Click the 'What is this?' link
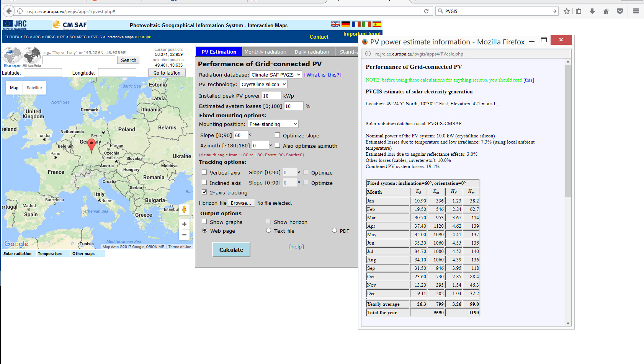The width and height of the screenshot is (644, 364). point(322,75)
